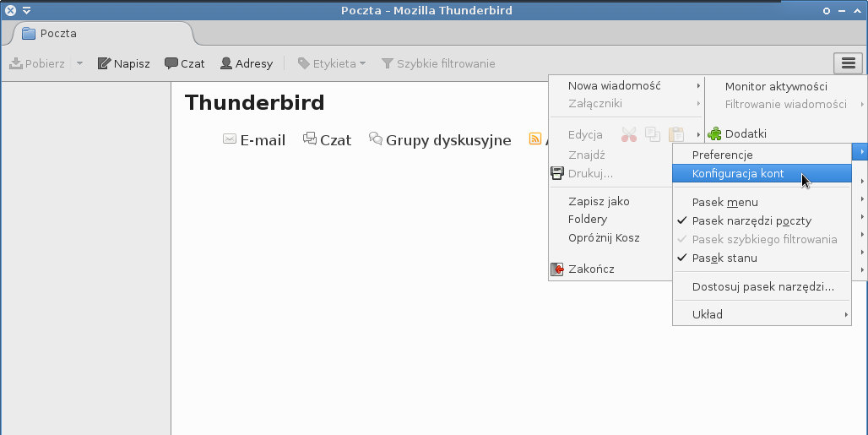Click the Grupy dyskusyjne newsgroup icon
This screenshot has height=435, width=868.
376,139
